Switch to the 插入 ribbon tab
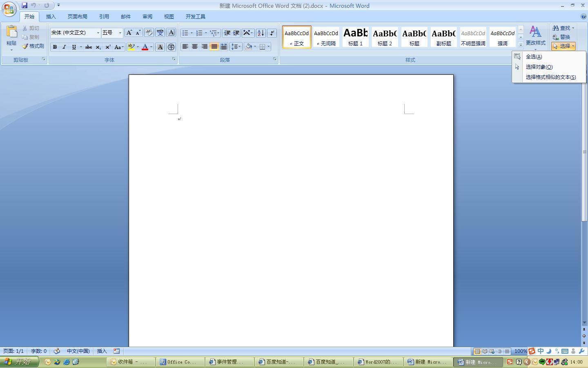588x368 pixels. (51, 17)
